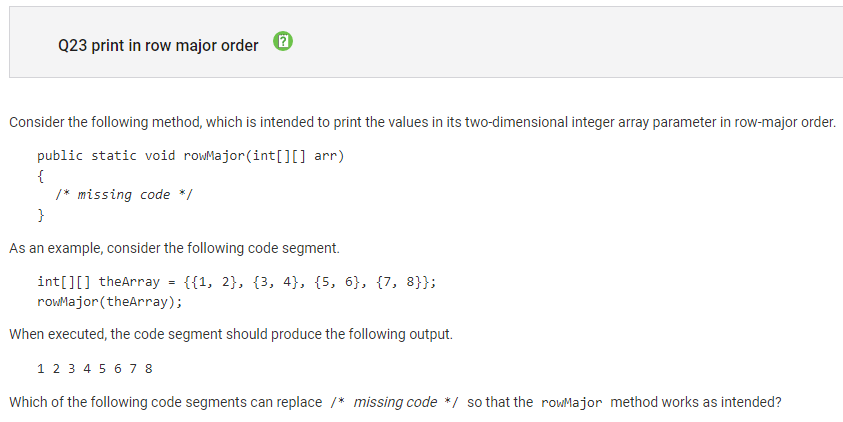Click the italic missing code comment inside method body
The width and height of the screenshot is (843, 422).
[124, 195]
